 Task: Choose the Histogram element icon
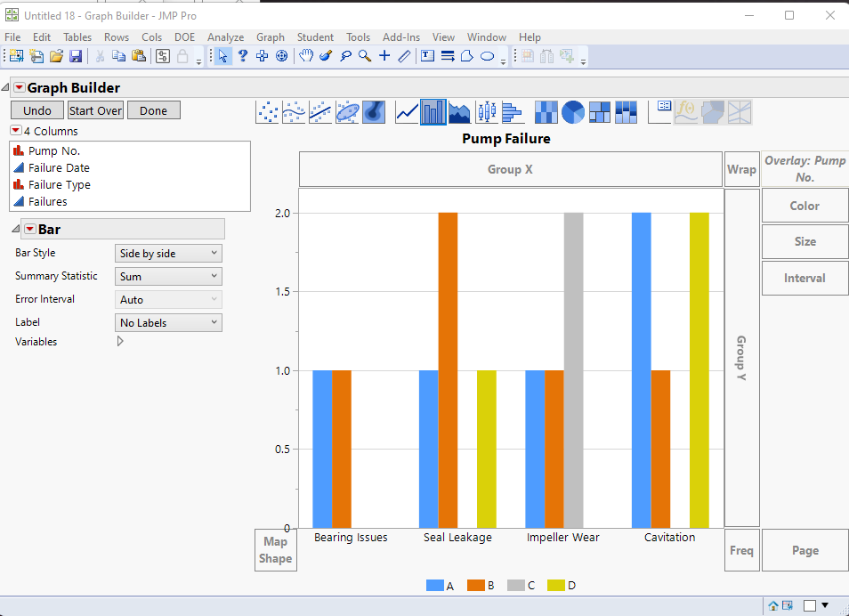click(x=513, y=112)
